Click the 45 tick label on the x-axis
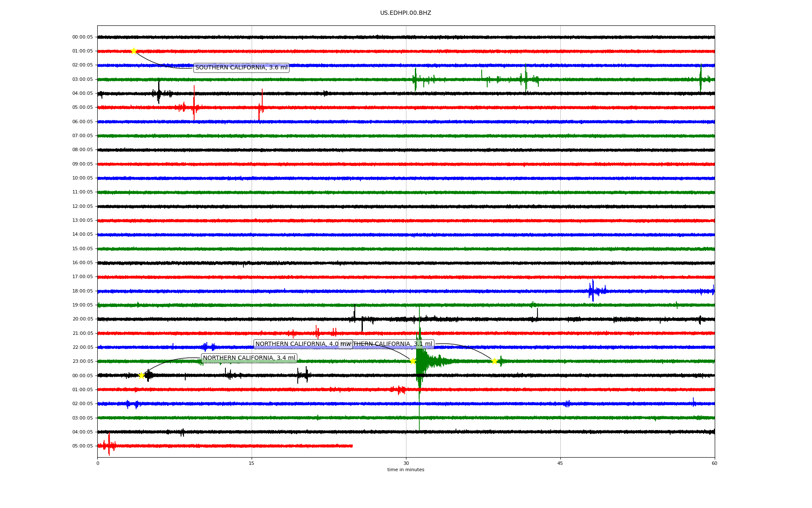Screen dimensions: 812x508 [x=560, y=463]
